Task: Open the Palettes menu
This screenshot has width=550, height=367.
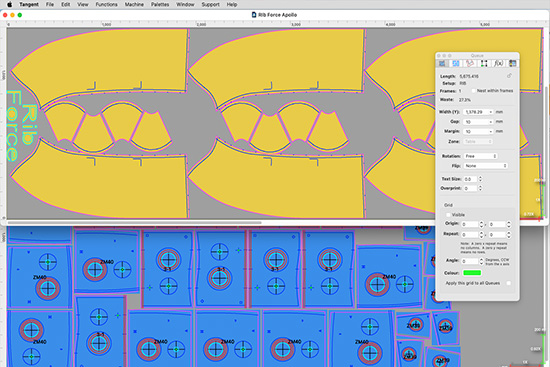Action: click(x=160, y=5)
